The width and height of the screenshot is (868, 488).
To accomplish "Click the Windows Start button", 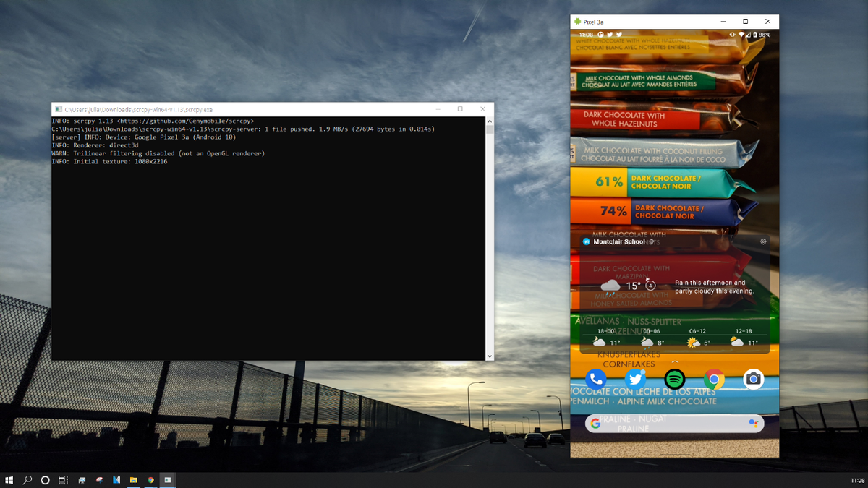I will click(9, 479).
